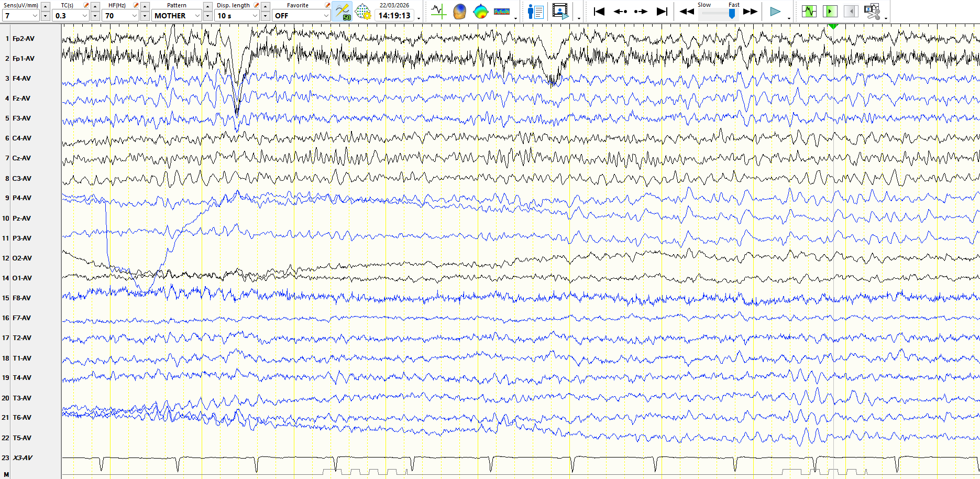Viewport: 980px width, 479px height.
Task: Toggle the 50 Hz notch filter
Action: (342, 12)
